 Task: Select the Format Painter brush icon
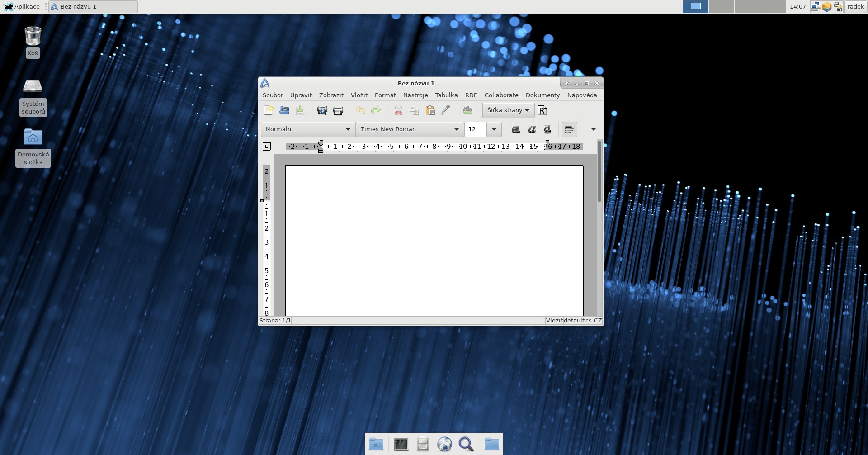[x=446, y=110]
